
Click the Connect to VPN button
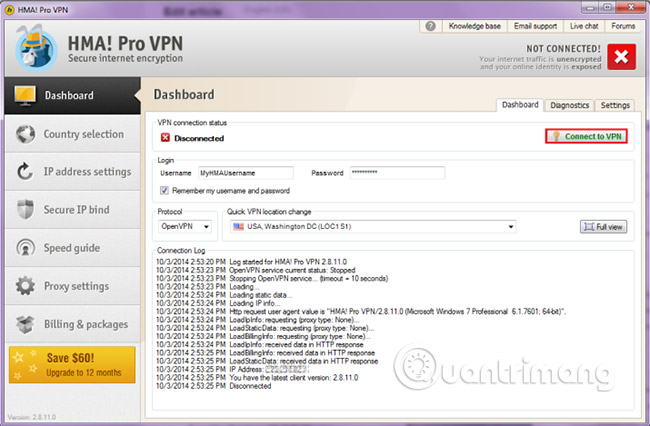586,136
